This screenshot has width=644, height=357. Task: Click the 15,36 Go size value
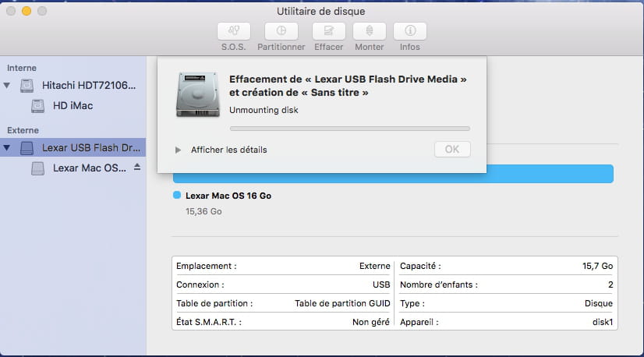[x=203, y=211]
